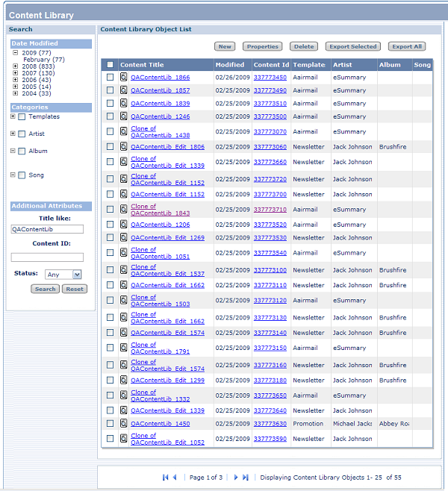Sort by the Modified column header
Viewport: 448px width, 491px height.
(x=230, y=65)
